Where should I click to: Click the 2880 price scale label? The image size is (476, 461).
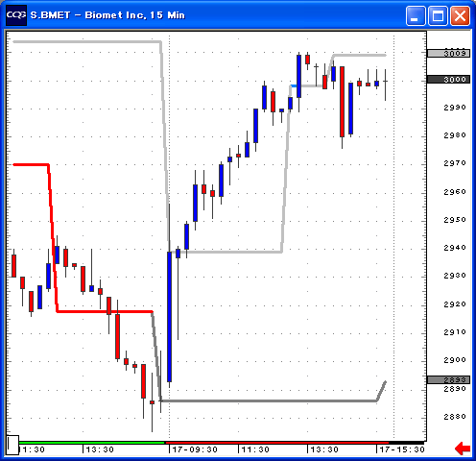(x=455, y=417)
